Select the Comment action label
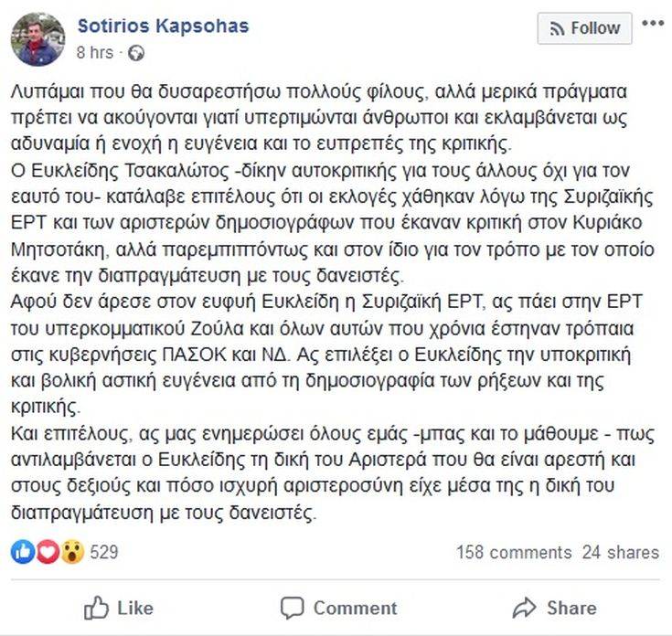 pyautogui.click(x=355, y=608)
